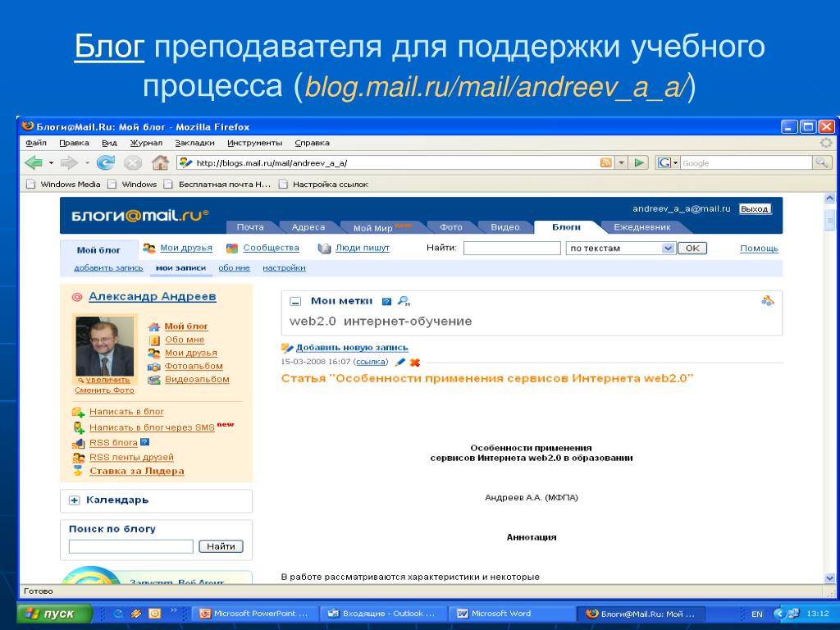Click Найти button in Поиск по блогу
This screenshot has width=840, height=630.
tap(221, 546)
